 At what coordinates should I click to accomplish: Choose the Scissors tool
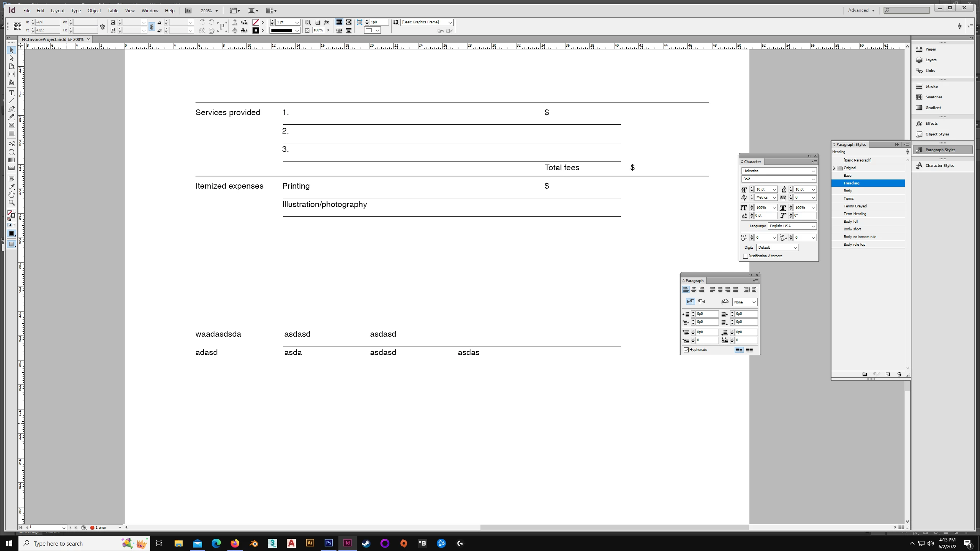(11, 143)
